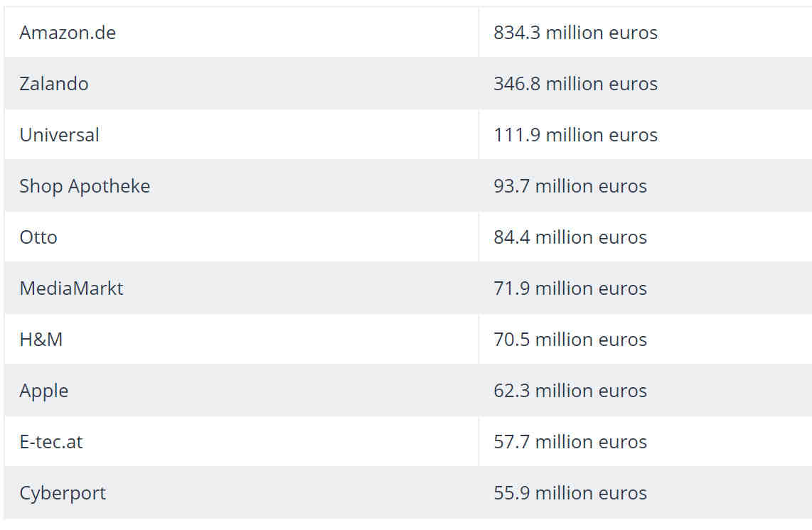Click the 834.3 million euros value
Image resolution: width=812 pixels, height=530 pixels.
pyautogui.click(x=576, y=33)
